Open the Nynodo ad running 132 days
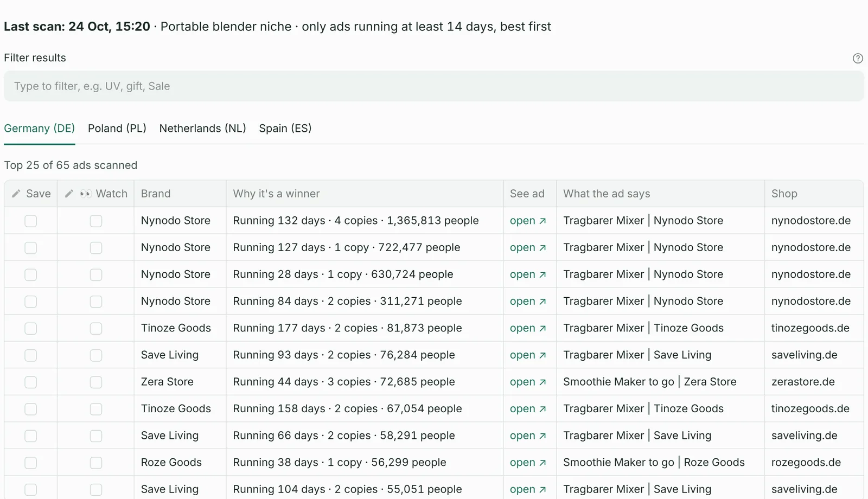The width and height of the screenshot is (868, 499). pyautogui.click(x=528, y=221)
